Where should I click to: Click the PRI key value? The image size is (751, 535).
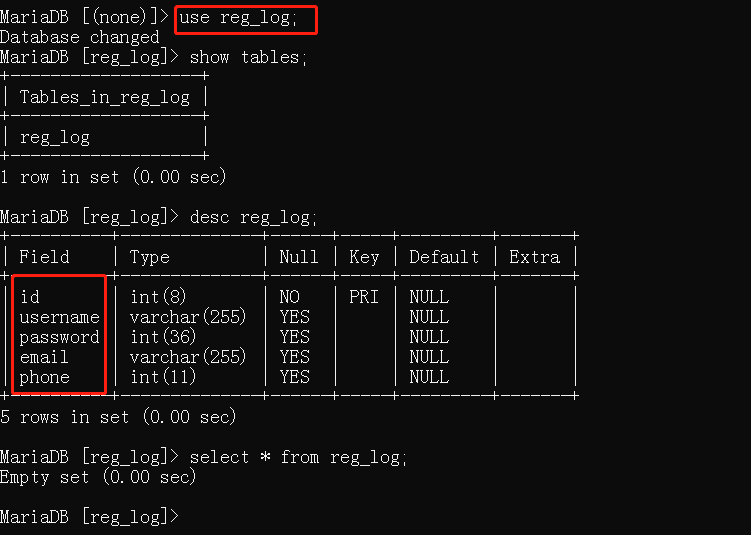[x=364, y=297]
